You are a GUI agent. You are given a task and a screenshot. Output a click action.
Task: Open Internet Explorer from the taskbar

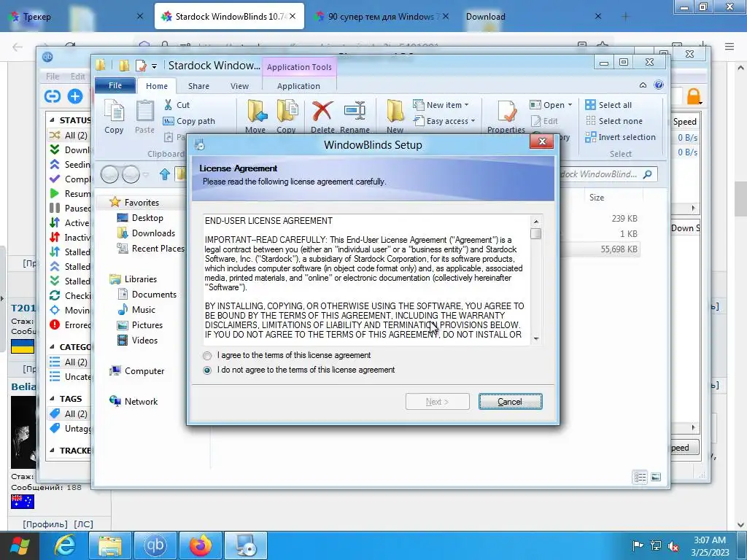(x=64, y=545)
